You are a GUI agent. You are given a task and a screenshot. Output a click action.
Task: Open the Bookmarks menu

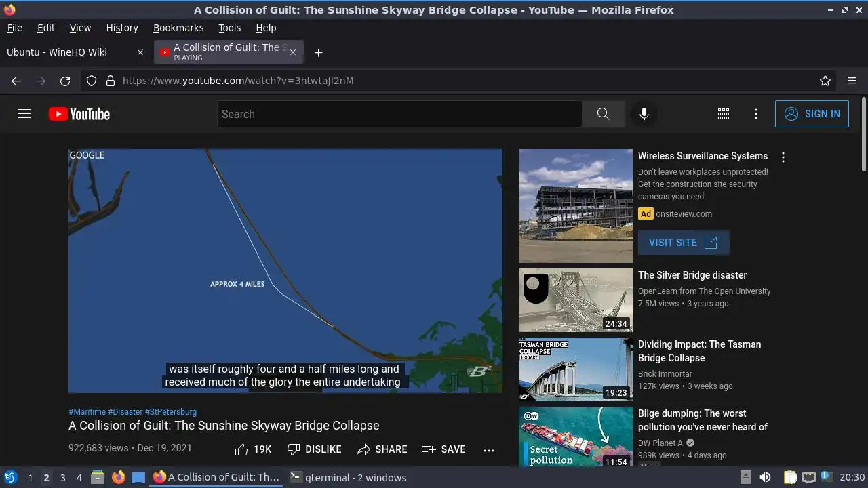pyautogui.click(x=178, y=28)
